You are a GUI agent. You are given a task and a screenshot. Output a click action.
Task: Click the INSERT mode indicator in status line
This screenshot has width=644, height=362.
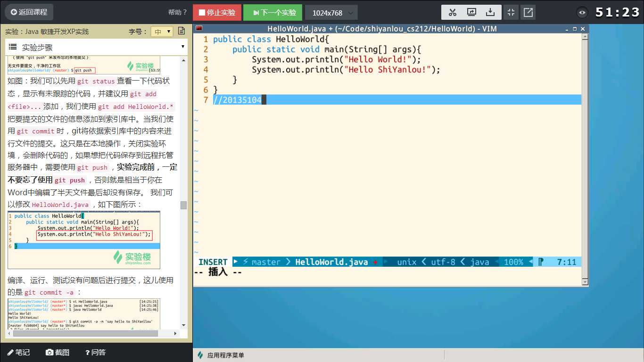(x=213, y=262)
